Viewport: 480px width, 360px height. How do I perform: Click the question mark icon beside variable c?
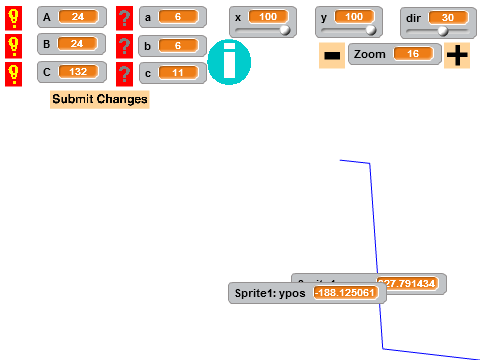point(124,74)
